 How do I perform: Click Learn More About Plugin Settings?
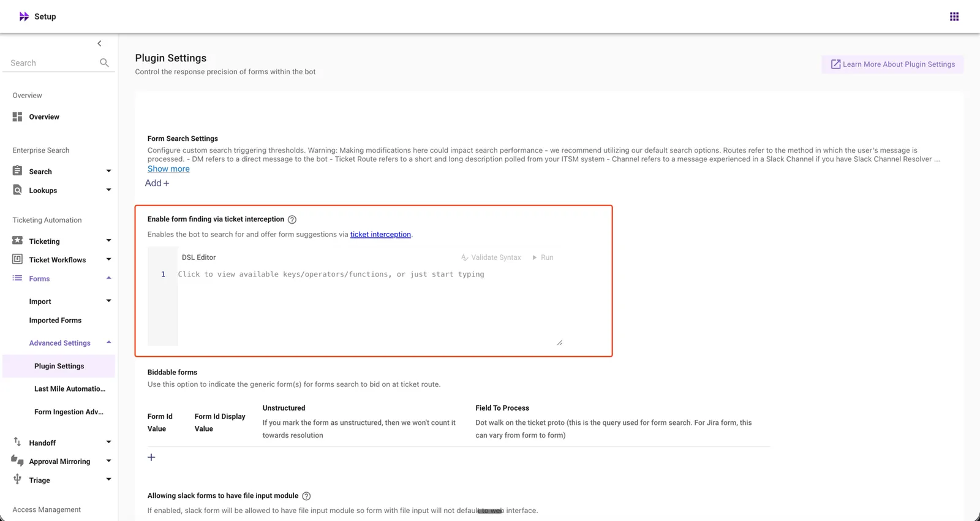pyautogui.click(x=892, y=64)
